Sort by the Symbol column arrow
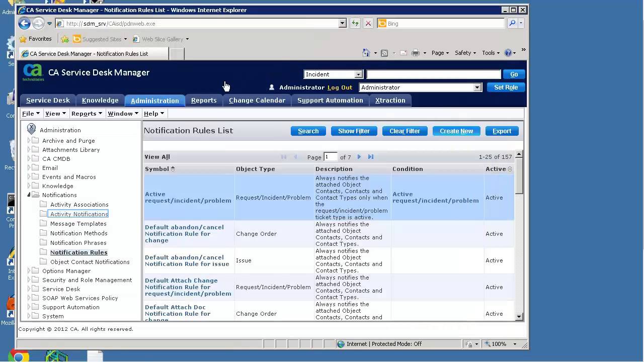 point(173,169)
